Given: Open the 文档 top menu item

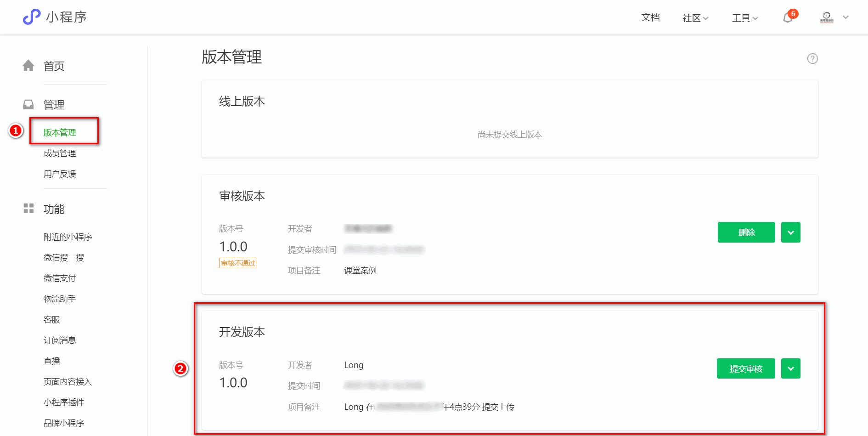Looking at the screenshot, I should click(650, 17).
